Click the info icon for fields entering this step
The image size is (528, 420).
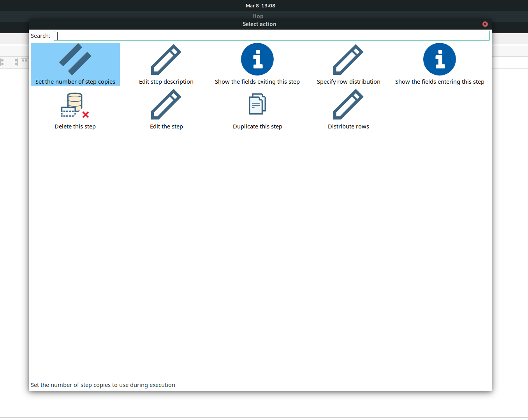pos(440,59)
